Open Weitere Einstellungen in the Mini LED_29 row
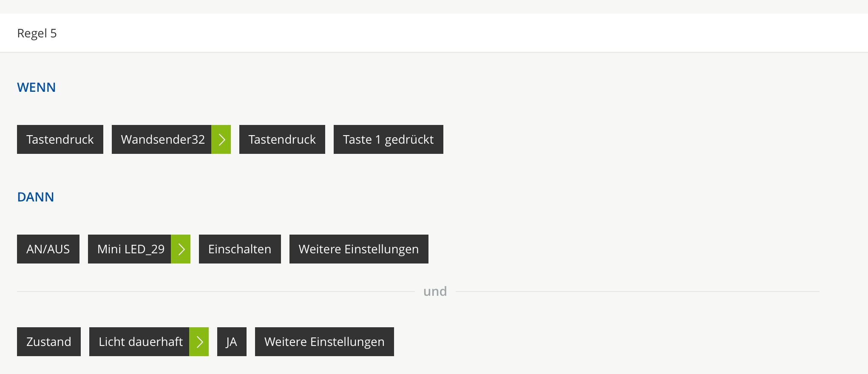This screenshot has height=374, width=868. click(x=359, y=249)
